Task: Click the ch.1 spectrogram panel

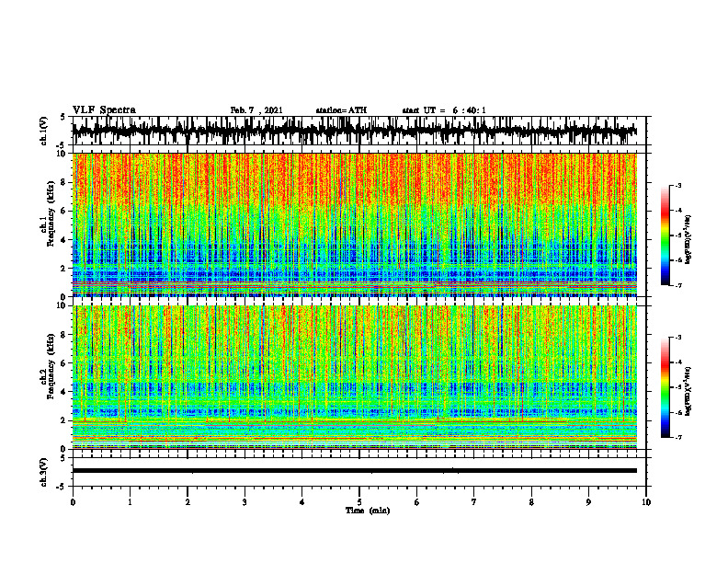Action: click(355, 224)
